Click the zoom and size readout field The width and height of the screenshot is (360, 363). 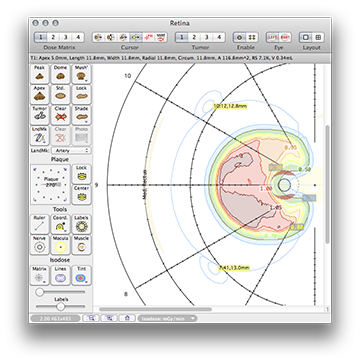click(55, 318)
